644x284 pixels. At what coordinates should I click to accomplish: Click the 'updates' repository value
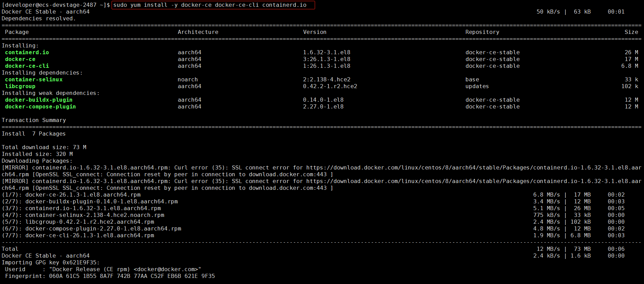point(477,86)
